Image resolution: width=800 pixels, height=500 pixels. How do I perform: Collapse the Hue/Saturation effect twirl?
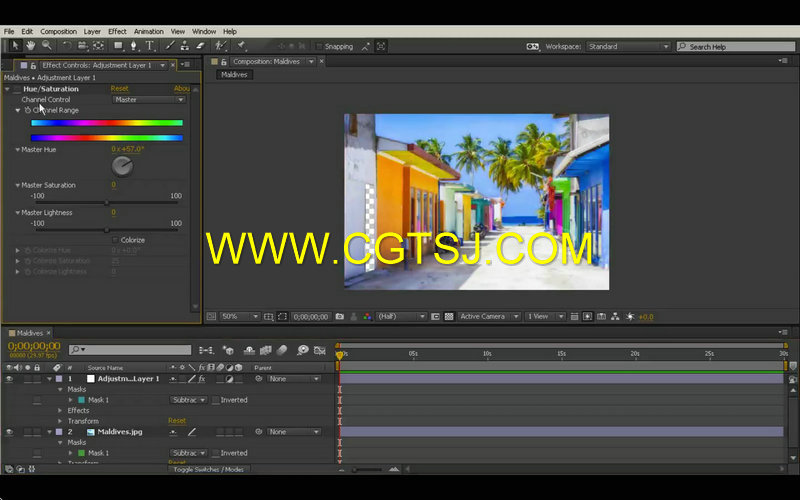click(7, 89)
